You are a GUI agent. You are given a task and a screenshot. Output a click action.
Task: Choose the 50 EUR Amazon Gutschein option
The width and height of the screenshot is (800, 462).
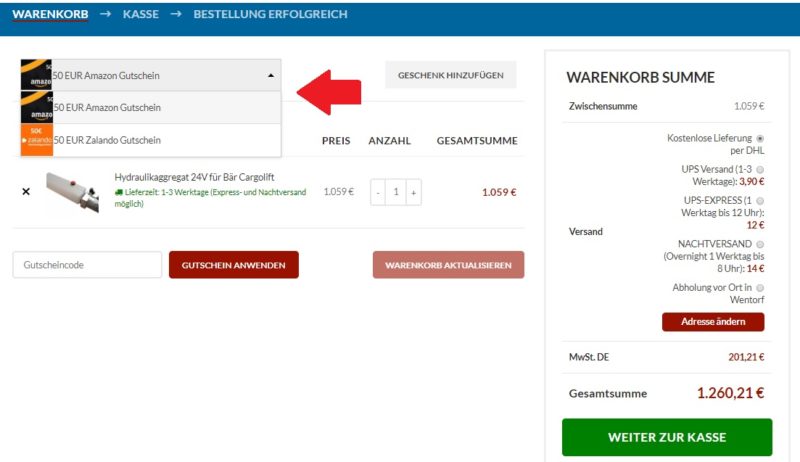tap(151, 108)
